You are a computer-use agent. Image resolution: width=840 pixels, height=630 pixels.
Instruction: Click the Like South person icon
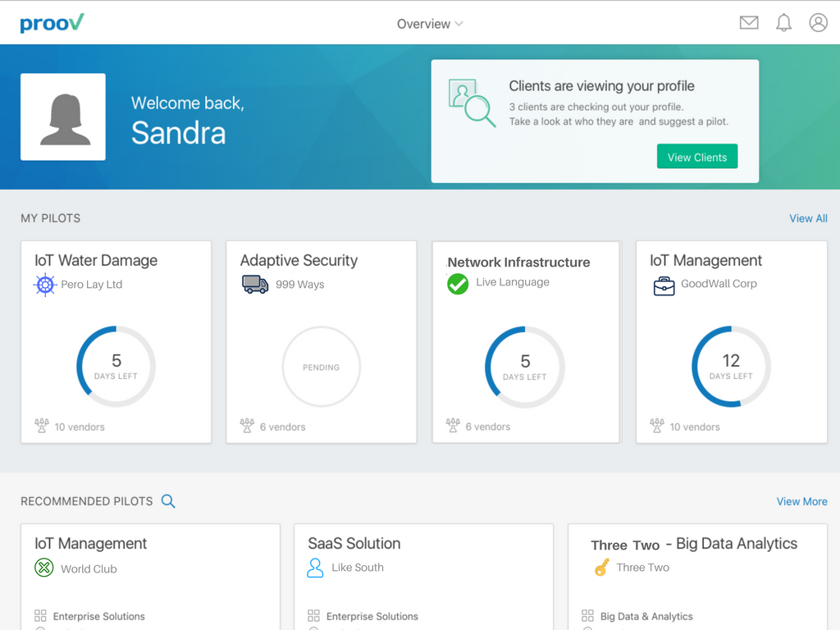[315, 568]
